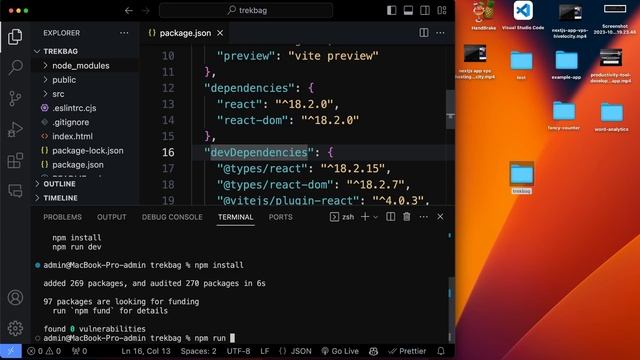Change encoding via UTF-8 status item
Viewport: 640px width, 360px height.
238,351
